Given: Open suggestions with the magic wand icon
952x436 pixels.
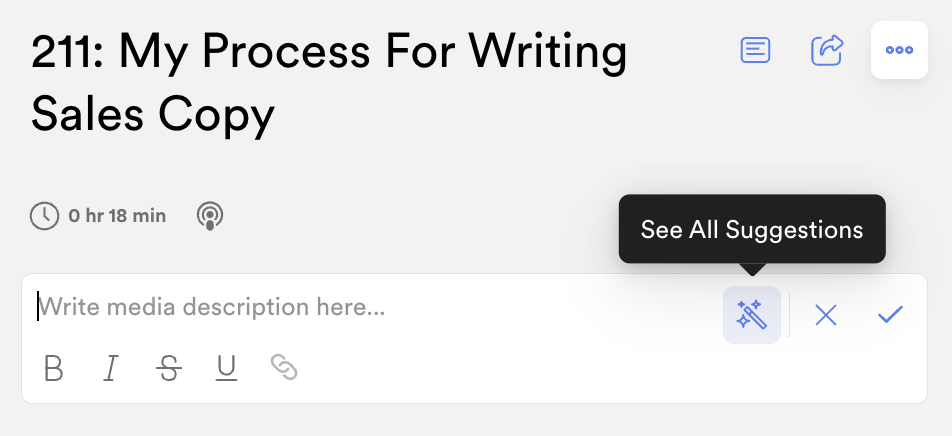Looking at the screenshot, I should pos(752,315).
